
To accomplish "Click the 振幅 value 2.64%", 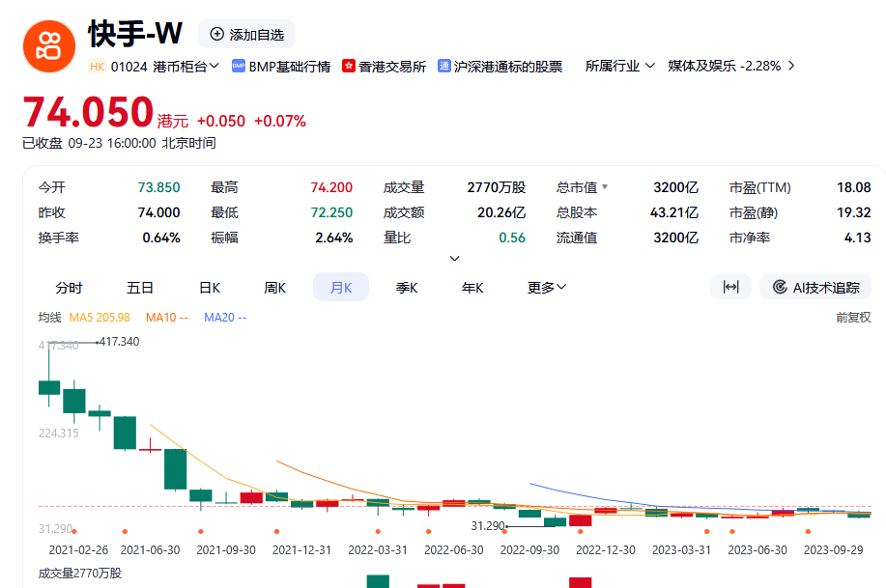I will (x=334, y=238).
